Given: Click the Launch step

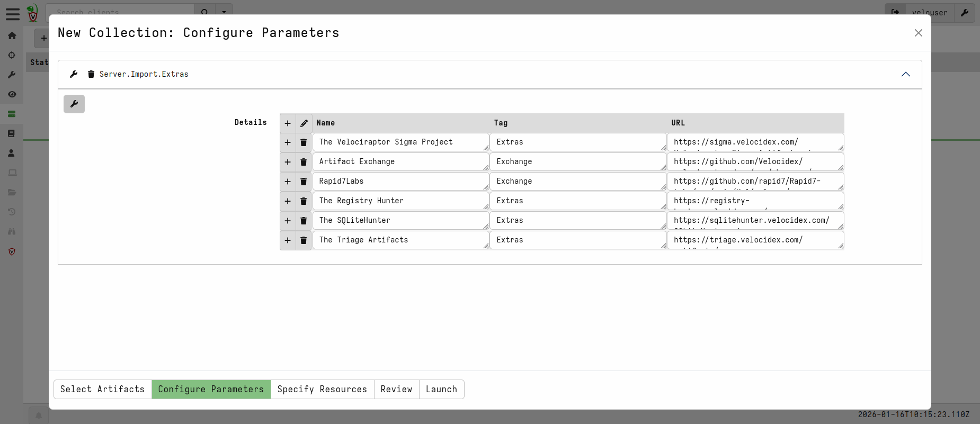Looking at the screenshot, I should pyautogui.click(x=441, y=390).
